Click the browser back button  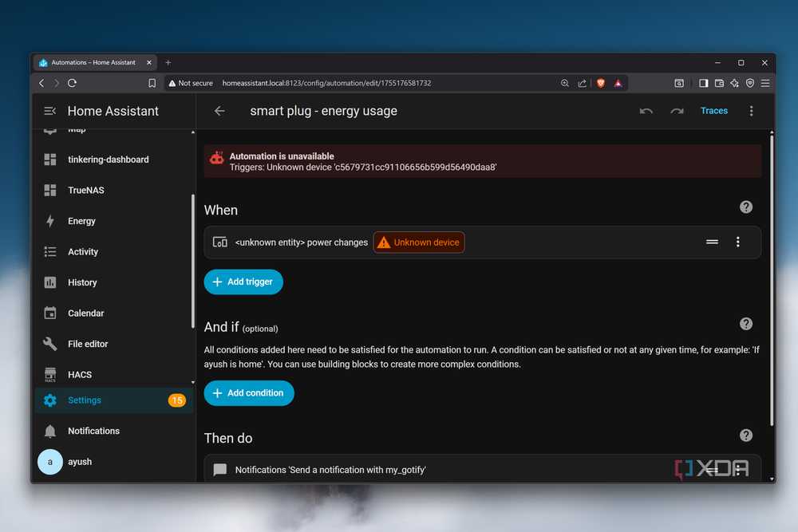click(41, 83)
